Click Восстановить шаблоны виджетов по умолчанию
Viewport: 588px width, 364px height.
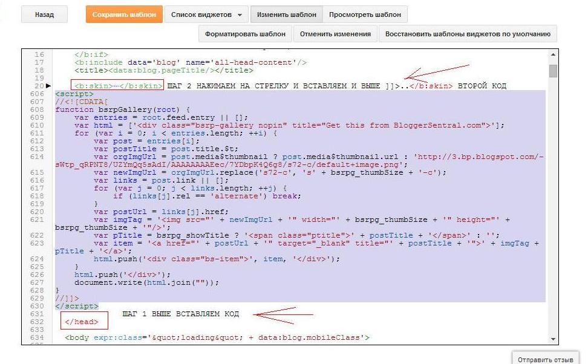(x=468, y=34)
